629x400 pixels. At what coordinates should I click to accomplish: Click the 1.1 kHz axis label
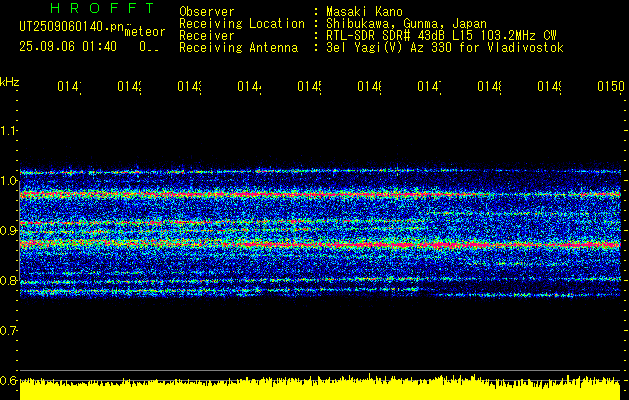(x=8, y=131)
